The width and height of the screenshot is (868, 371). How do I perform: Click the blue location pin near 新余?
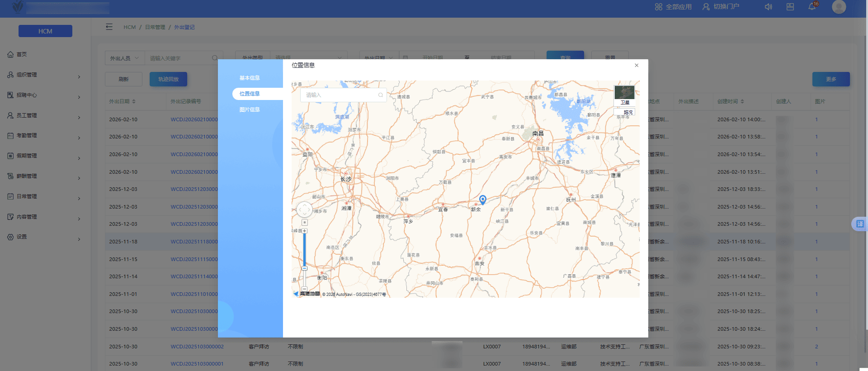click(483, 200)
